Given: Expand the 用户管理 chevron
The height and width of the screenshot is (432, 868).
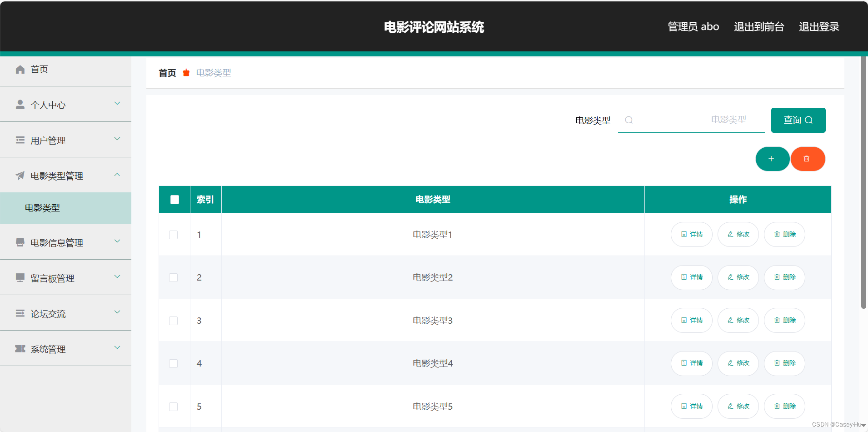Looking at the screenshot, I should (x=117, y=139).
